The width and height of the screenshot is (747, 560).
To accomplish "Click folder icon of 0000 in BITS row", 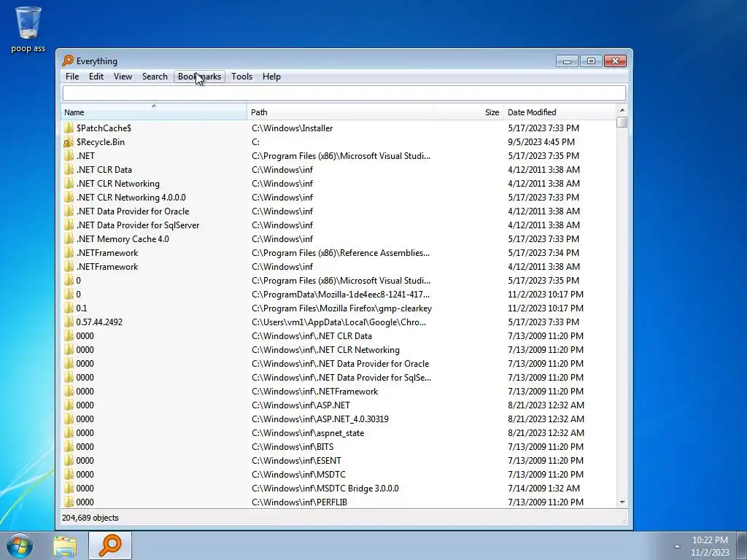I will [x=69, y=447].
